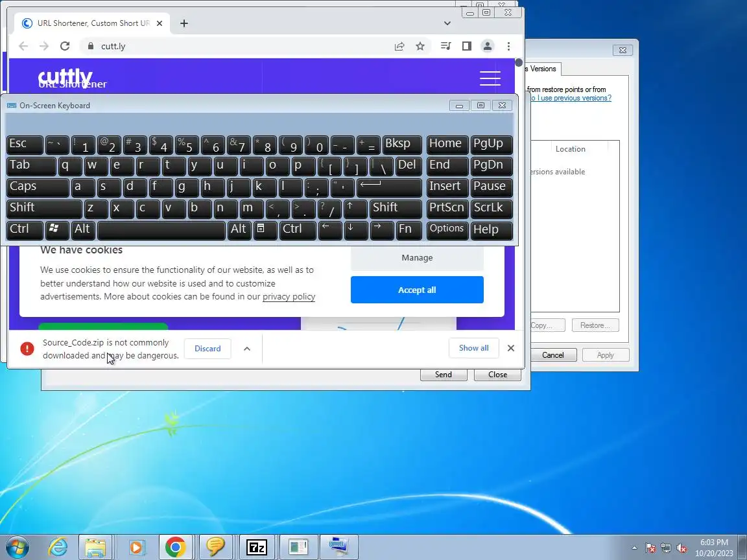Tap the PrtScn key on On-Screen Keyboard
Viewport: 747px width, 560px height.
(447, 209)
